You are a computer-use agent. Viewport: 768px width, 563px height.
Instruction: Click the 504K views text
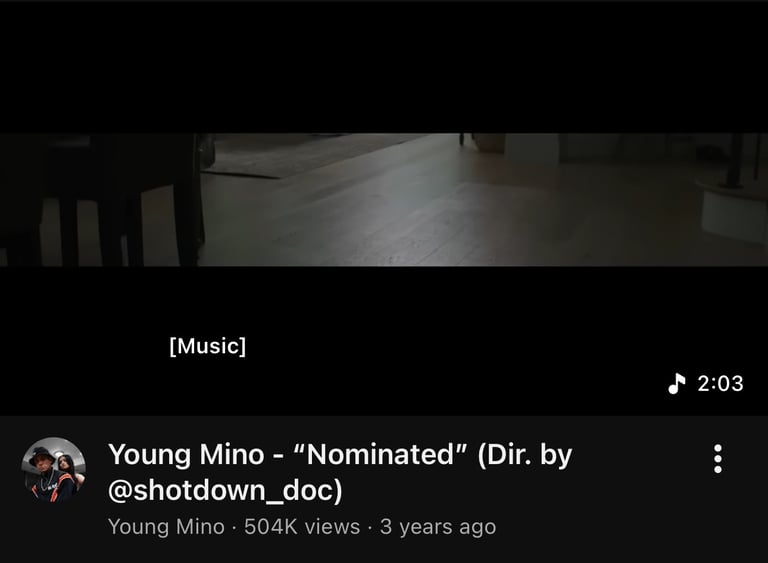tap(302, 527)
